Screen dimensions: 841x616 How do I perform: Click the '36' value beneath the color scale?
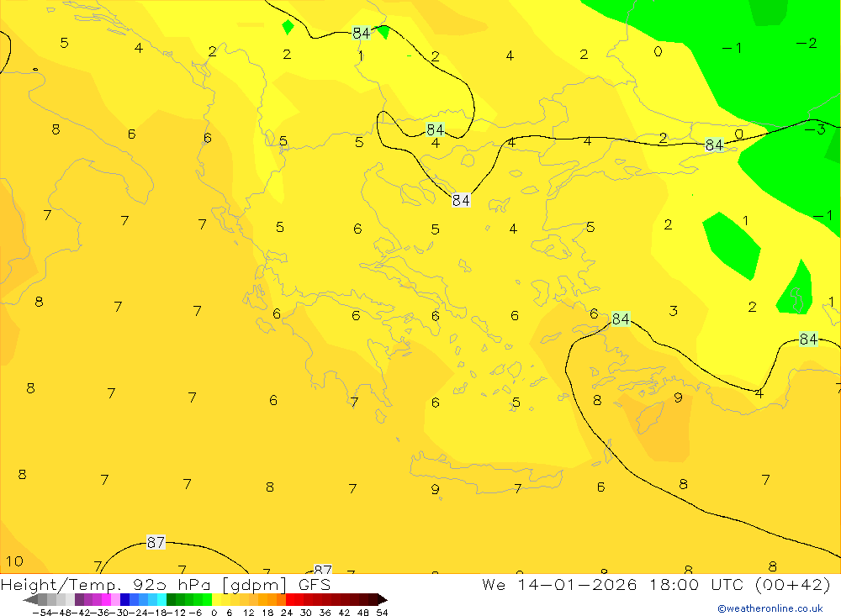[x=325, y=613]
